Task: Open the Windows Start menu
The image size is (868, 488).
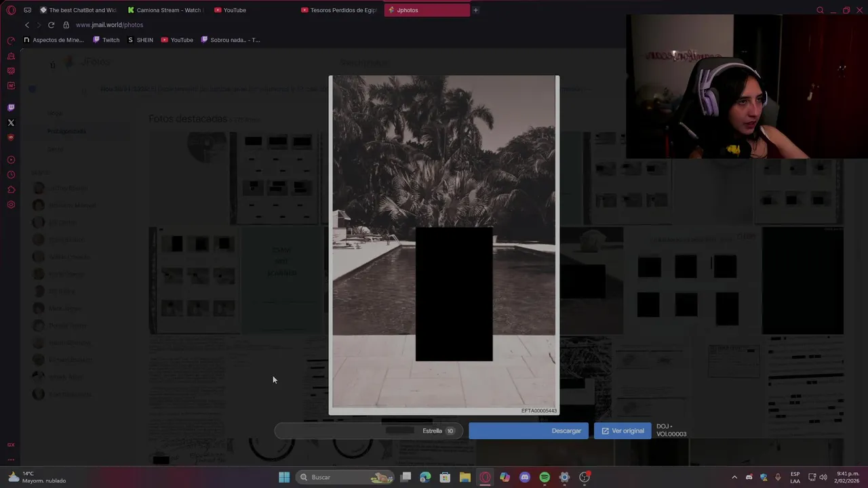Action: coord(284,477)
